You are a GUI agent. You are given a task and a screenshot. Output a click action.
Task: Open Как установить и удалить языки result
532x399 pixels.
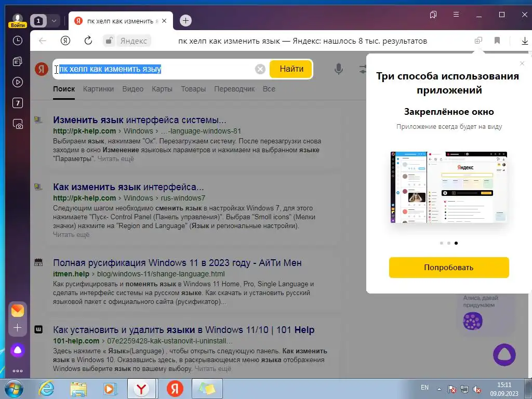tap(183, 330)
